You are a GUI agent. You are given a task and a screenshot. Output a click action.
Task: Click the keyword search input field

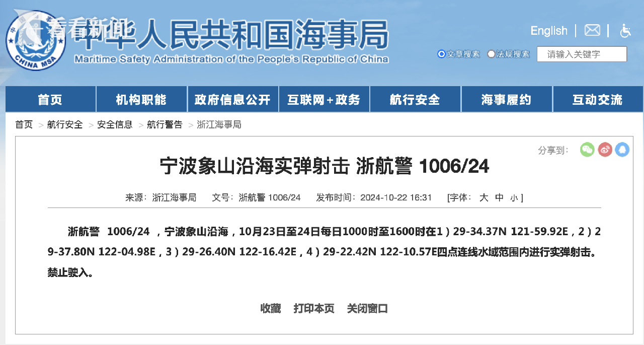pyautogui.click(x=582, y=54)
